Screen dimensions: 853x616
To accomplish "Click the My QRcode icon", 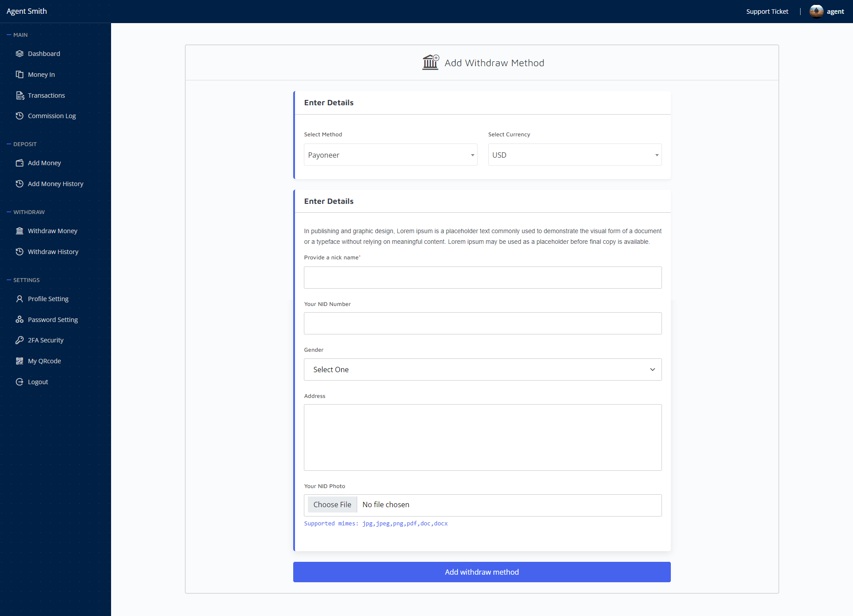I will pos(20,361).
